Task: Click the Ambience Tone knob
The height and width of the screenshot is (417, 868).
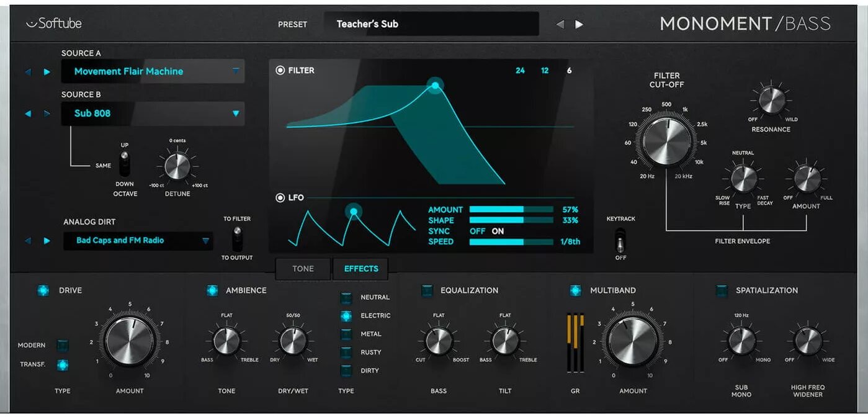Action: (x=226, y=341)
